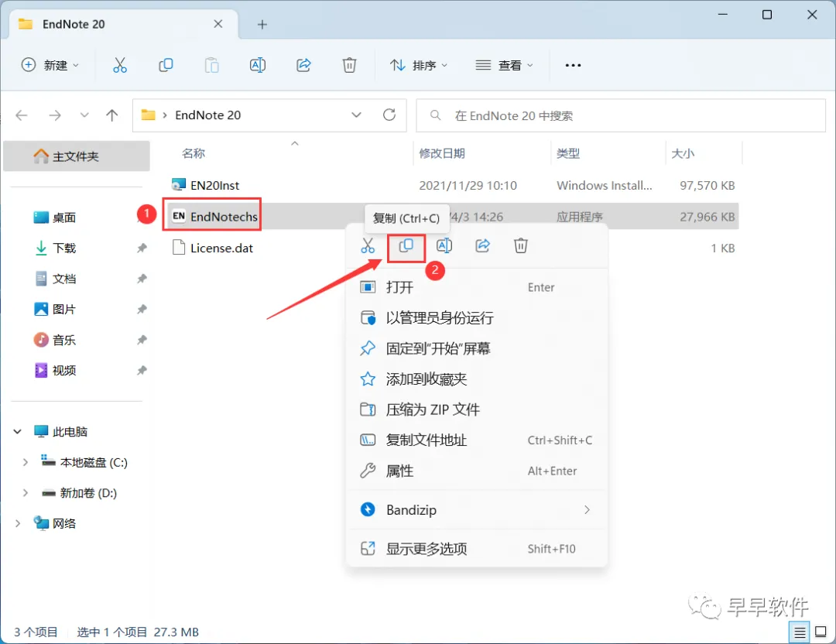Click the search box for EndNote 20
The image size is (836, 644).
pyautogui.click(x=621, y=115)
